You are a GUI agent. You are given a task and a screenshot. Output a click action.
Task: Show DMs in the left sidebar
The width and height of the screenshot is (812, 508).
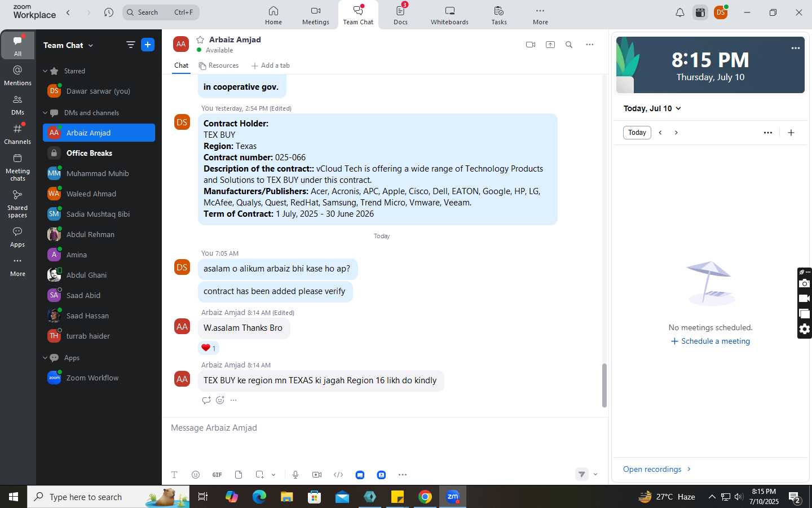17,105
